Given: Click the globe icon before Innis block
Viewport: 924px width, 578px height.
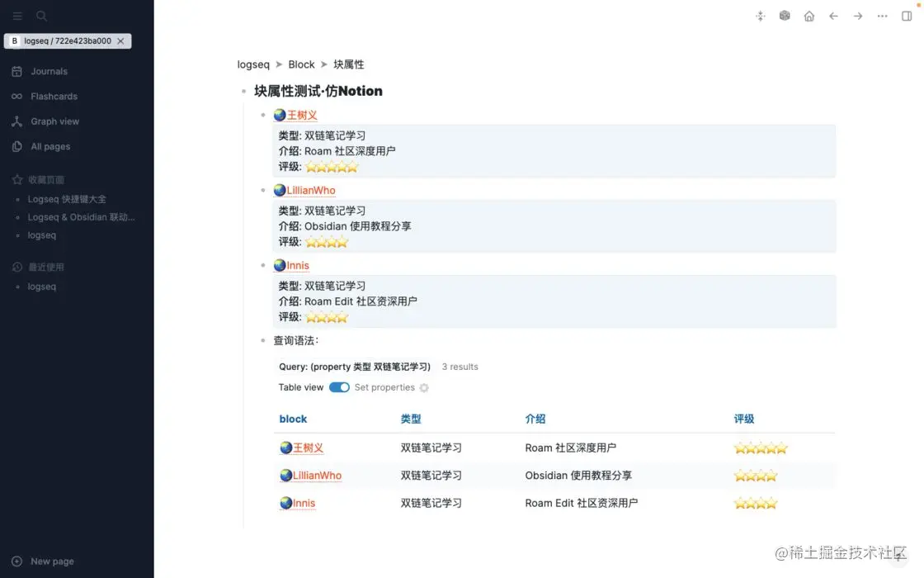Looking at the screenshot, I should [x=280, y=265].
